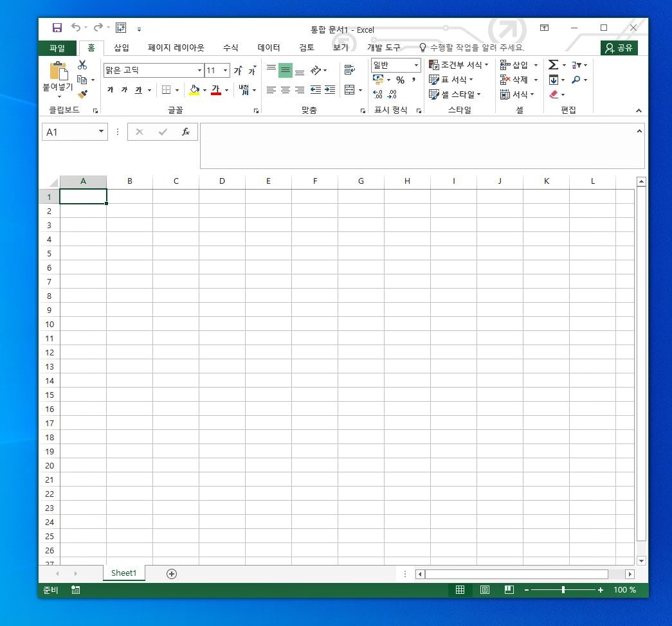Zoom out with minus button
672x626 pixels.
(527, 590)
